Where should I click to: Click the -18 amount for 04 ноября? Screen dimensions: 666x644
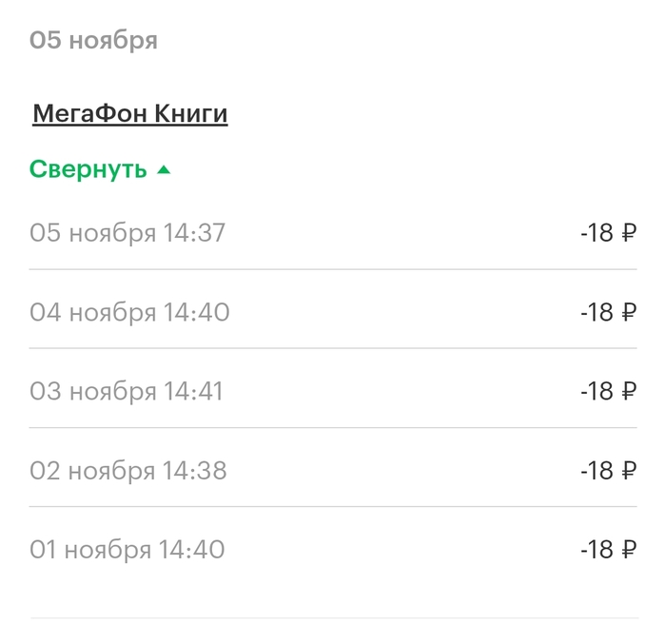[x=597, y=312]
